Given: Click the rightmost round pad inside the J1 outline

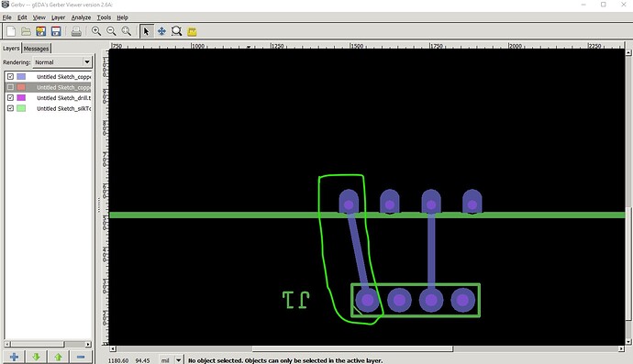Looking at the screenshot, I should click(462, 300).
